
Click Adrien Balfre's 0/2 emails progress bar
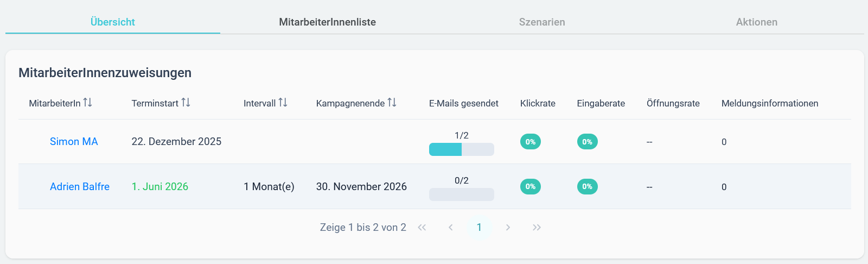[x=462, y=194]
